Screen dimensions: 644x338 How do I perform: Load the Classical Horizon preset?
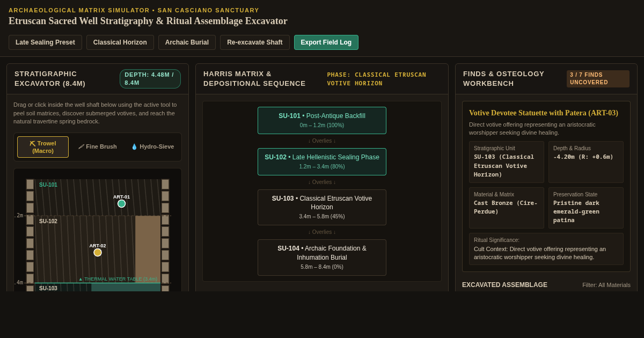(x=120, y=42)
